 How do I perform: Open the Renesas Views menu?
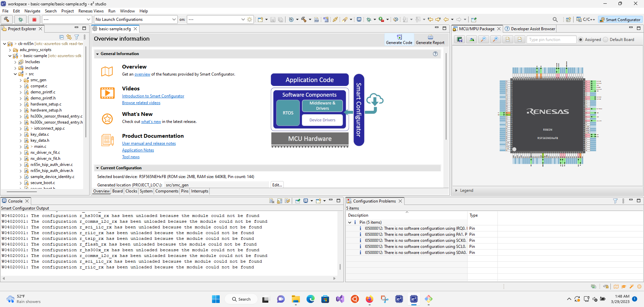tap(91, 11)
